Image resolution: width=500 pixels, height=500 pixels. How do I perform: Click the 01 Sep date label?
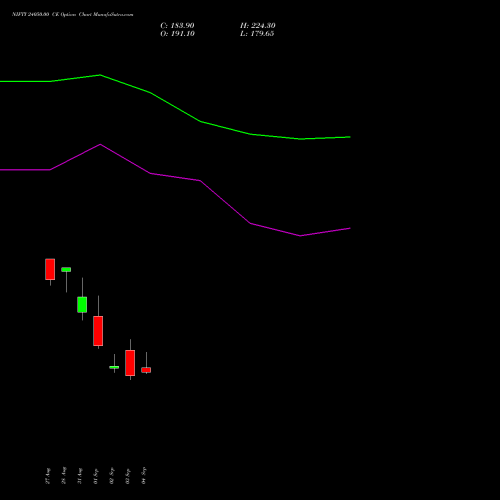[96, 476]
